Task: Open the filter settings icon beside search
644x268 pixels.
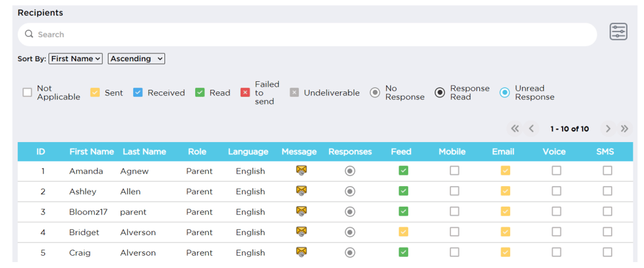Action: [x=618, y=32]
